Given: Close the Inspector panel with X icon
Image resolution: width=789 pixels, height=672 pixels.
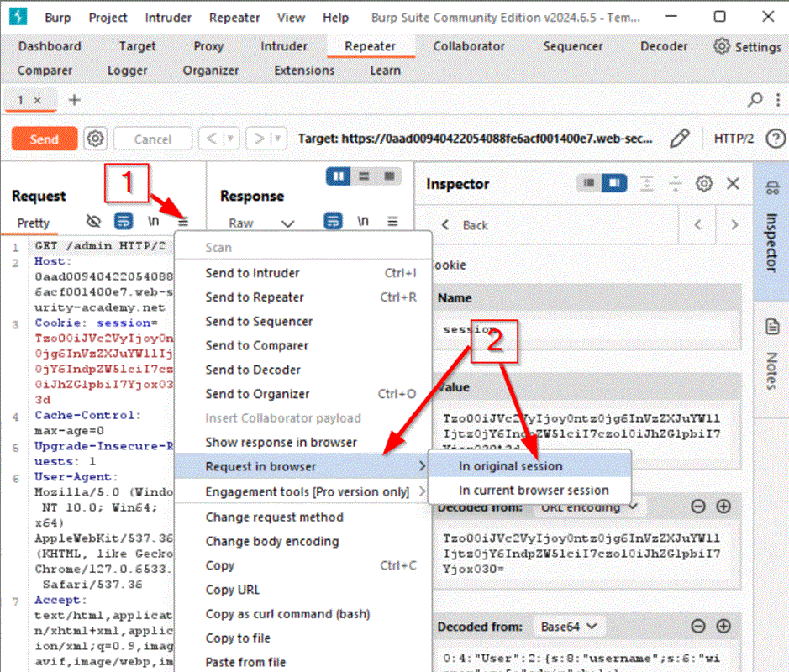Looking at the screenshot, I should coord(733,183).
